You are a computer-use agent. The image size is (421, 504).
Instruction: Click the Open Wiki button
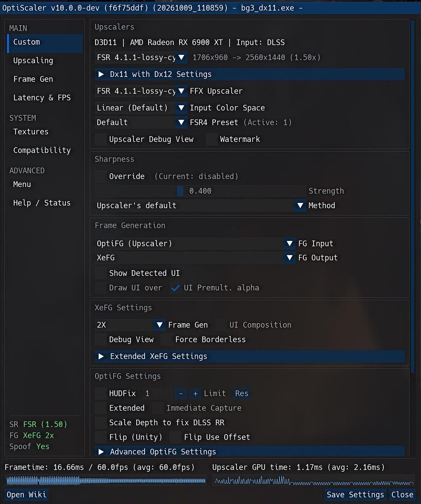point(27,494)
